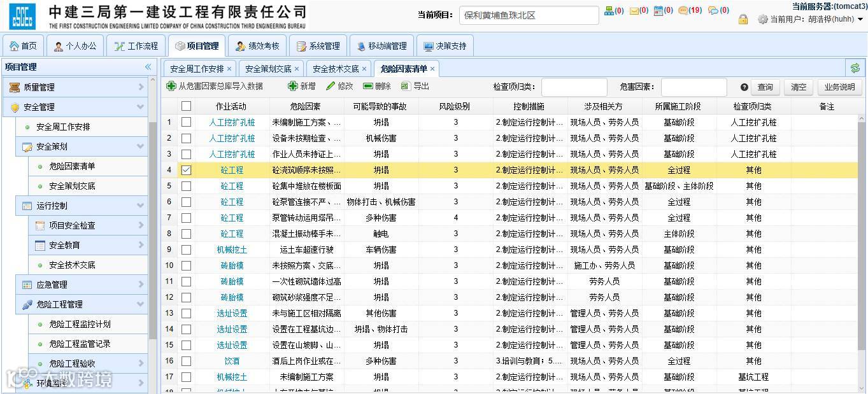The image size is (868, 394).
Task: Expand the 质量管理 section arrow
Action: 141,87
